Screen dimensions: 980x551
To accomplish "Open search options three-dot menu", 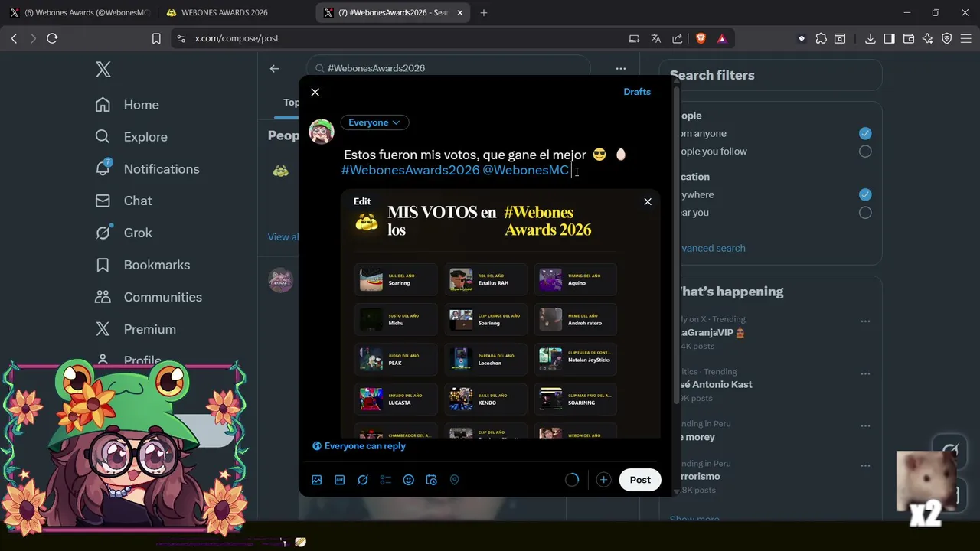I will [621, 68].
